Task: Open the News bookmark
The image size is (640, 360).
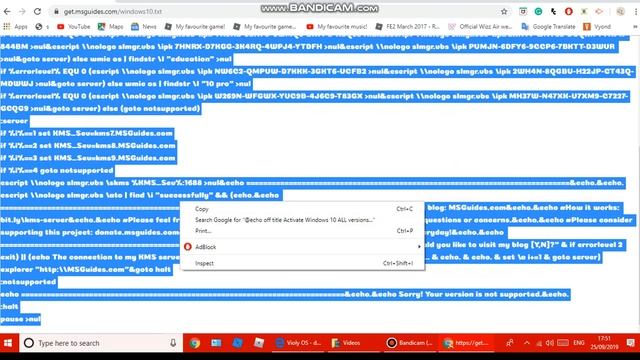Action: [144, 27]
